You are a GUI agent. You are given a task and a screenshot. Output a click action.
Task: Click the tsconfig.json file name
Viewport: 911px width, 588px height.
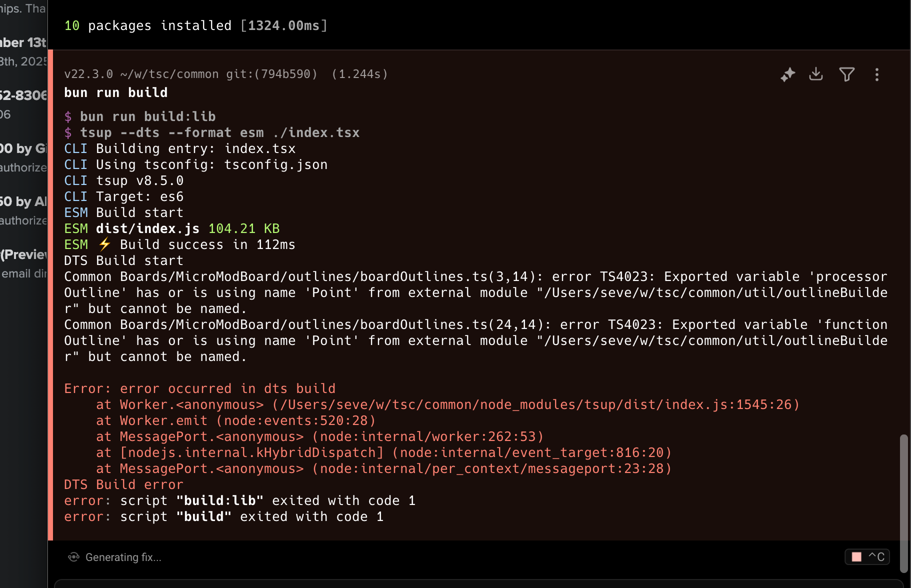point(275,164)
